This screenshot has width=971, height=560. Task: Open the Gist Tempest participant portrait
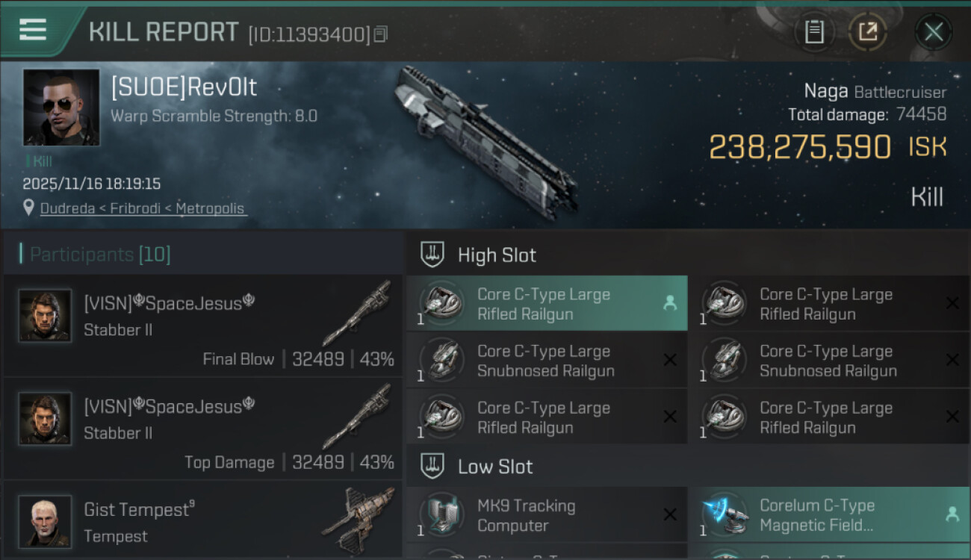[45, 522]
